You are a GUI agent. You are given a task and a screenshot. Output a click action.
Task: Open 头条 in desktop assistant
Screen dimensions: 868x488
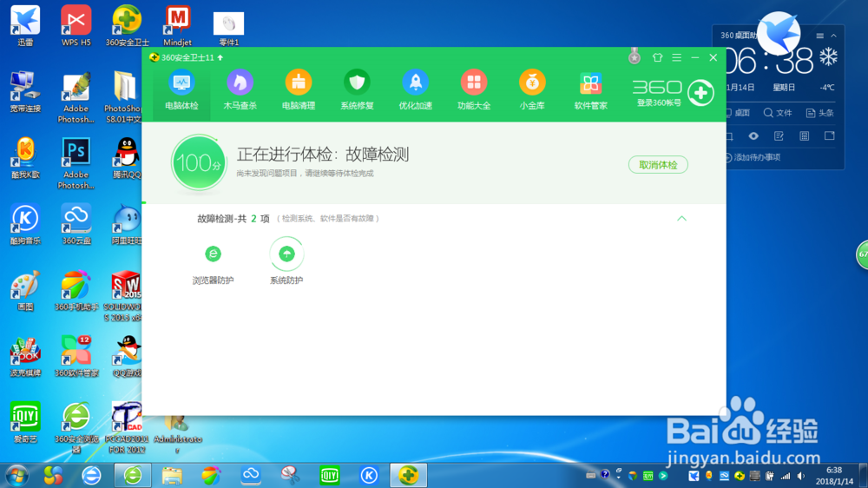[x=820, y=113]
